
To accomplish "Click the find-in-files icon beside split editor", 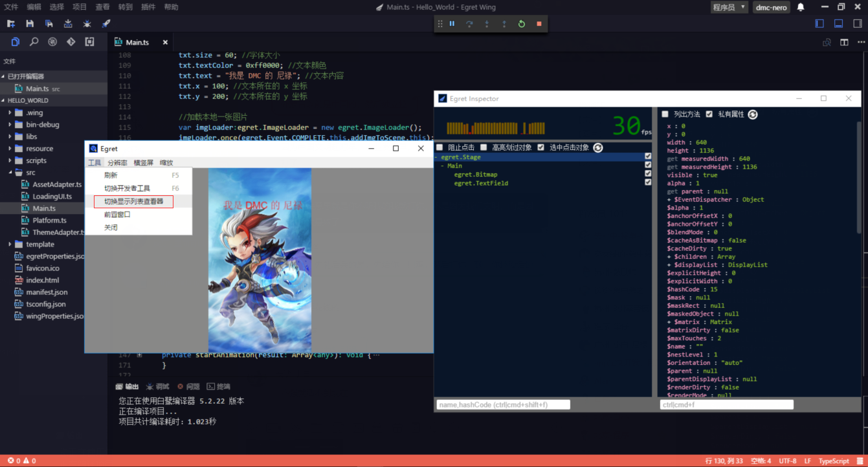I will 827,42.
